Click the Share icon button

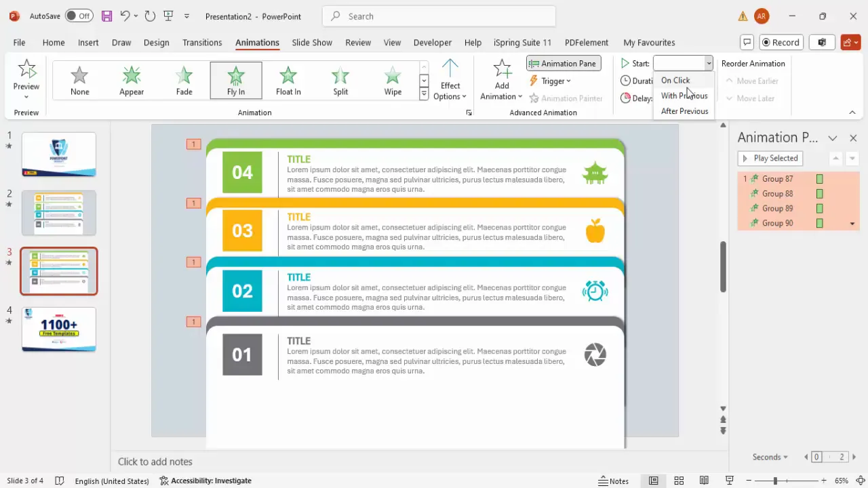pos(850,42)
